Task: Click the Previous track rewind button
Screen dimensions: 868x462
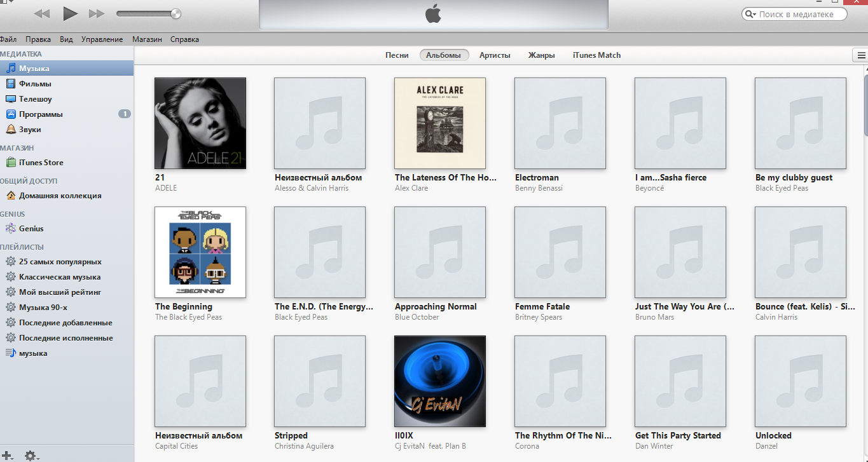Action: click(42, 13)
